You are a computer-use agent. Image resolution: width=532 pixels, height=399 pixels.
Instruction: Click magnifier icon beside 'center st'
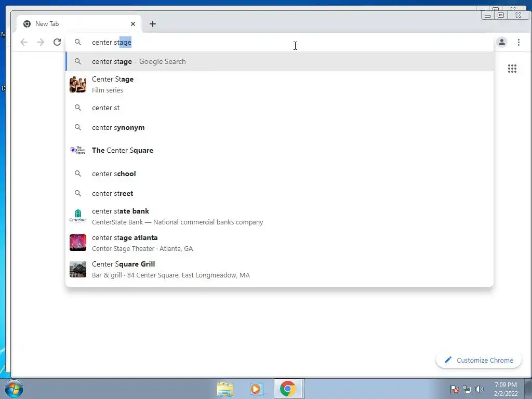[x=78, y=108]
